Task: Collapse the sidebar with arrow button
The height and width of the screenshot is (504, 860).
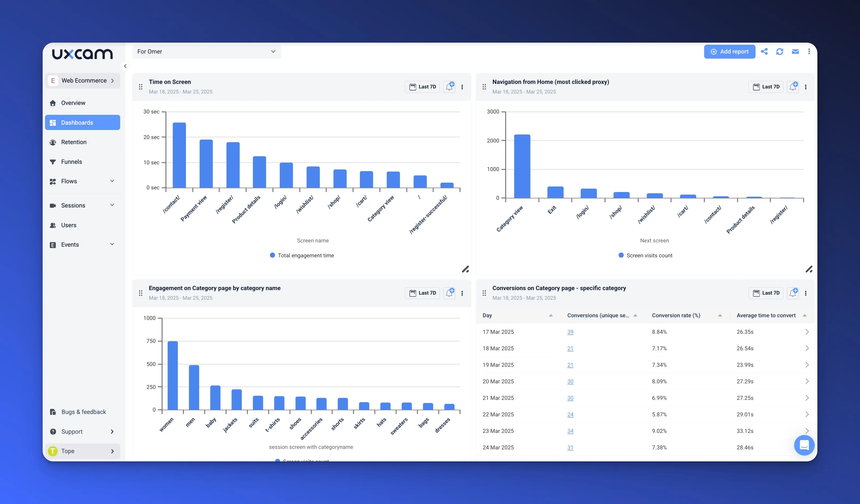Action: [125, 66]
